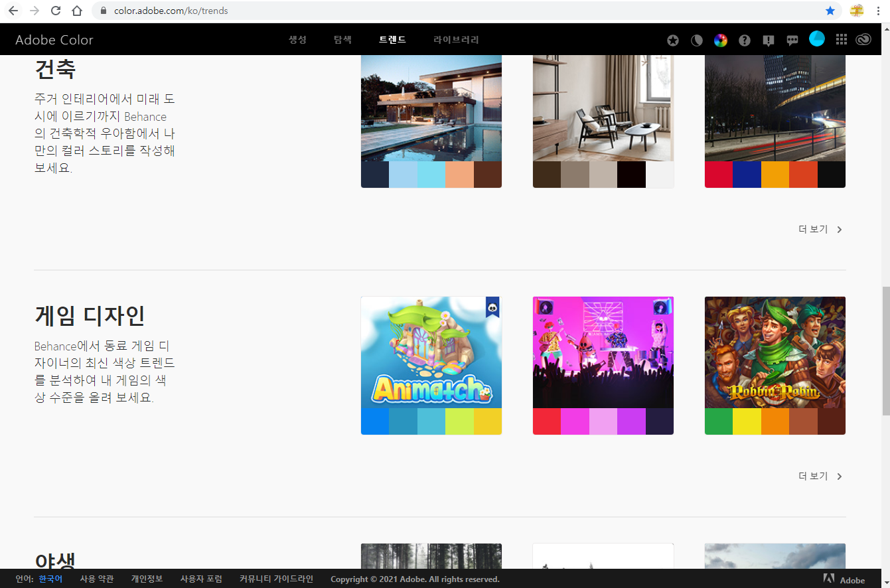The height and width of the screenshot is (588, 890).
Task: Select crimson red swatch under night city
Action: pos(719,175)
